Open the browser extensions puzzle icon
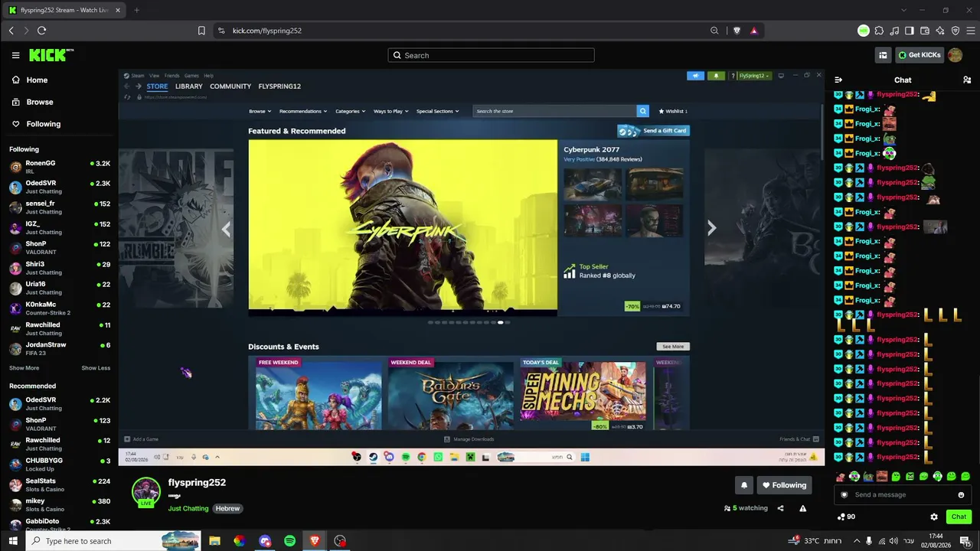980x551 pixels. pos(879,31)
